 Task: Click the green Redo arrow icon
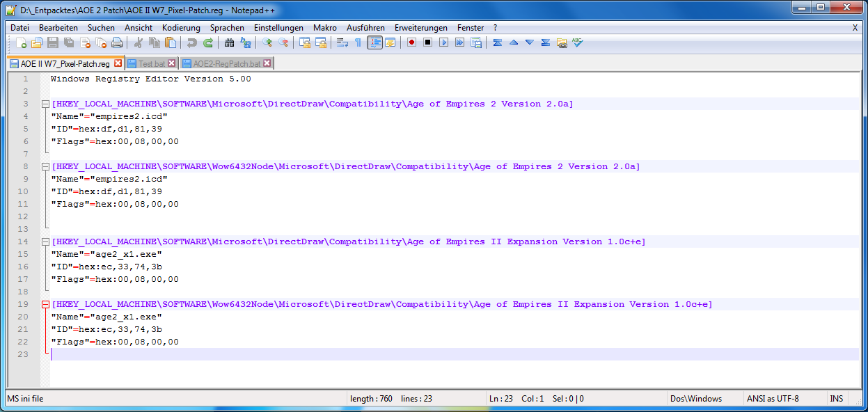[x=208, y=42]
